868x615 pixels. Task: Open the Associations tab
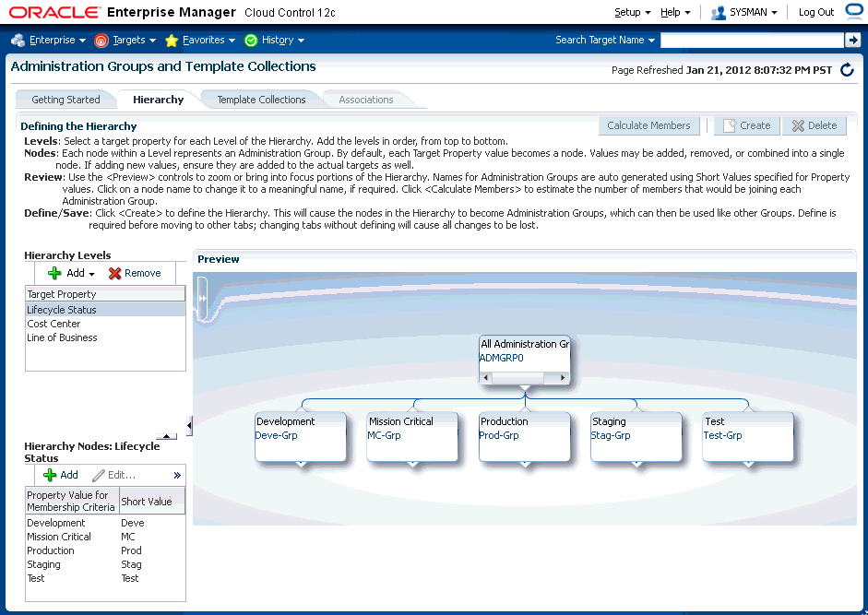coord(366,100)
